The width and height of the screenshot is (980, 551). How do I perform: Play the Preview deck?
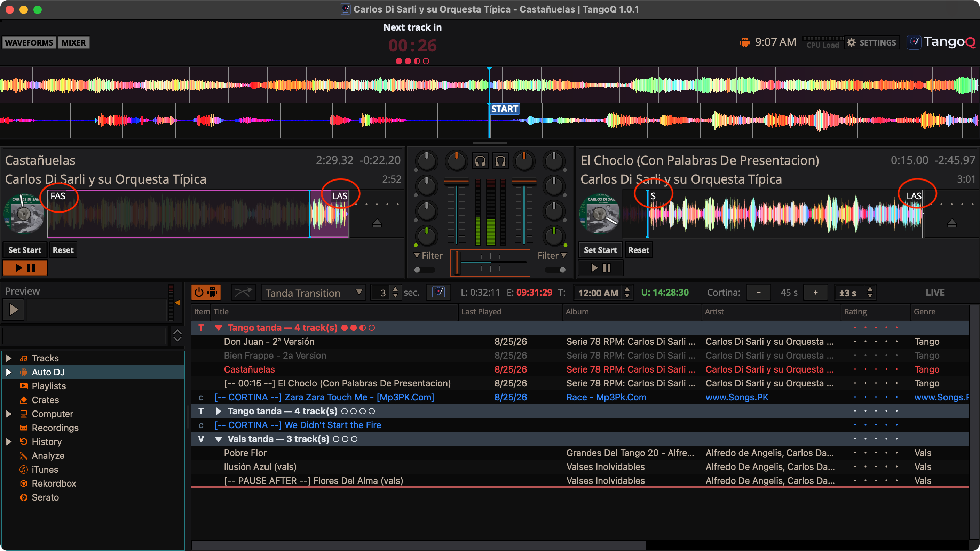(x=13, y=310)
